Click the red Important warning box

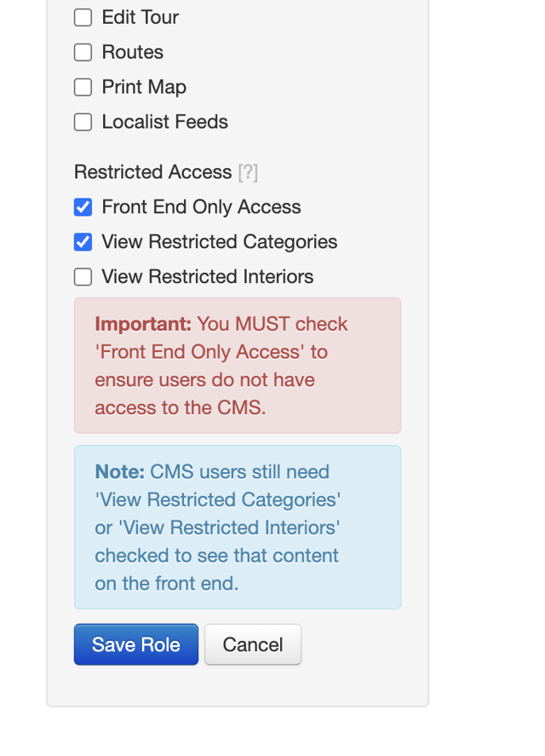pos(237,365)
